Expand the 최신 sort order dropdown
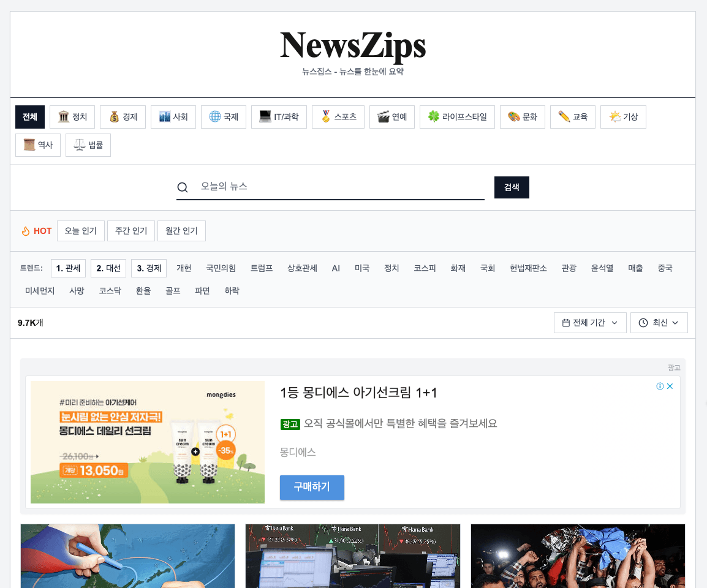 click(659, 323)
